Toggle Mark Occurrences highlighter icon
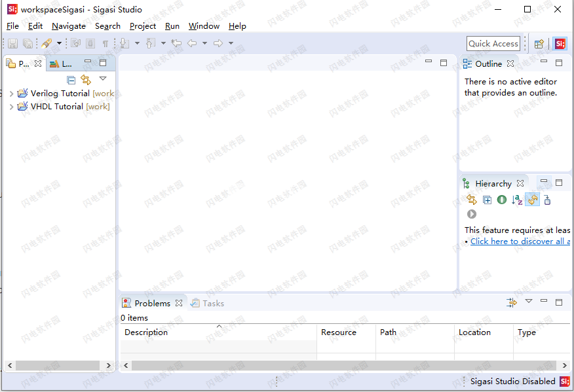 pyautogui.click(x=47, y=43)
